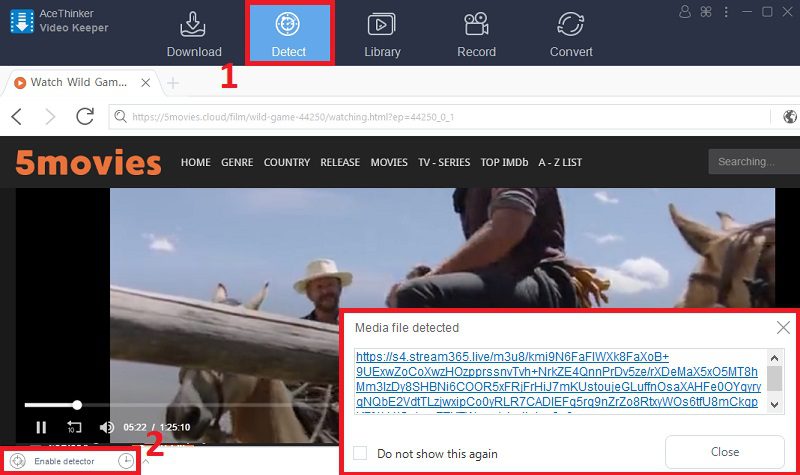The height and width of the screenshot is (475, 800).
Task: Click the user account icon
Action: pos(685,12)
